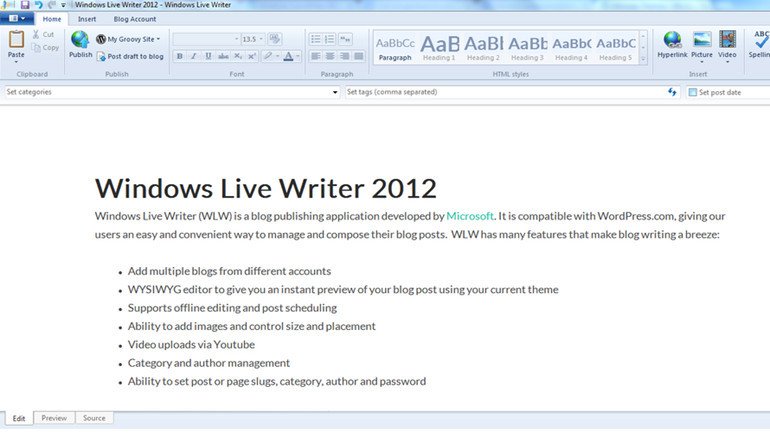Viewport: 770px width, 433px height.
Task: Click the refresh tags icon
Action: [x=673, y=92]
